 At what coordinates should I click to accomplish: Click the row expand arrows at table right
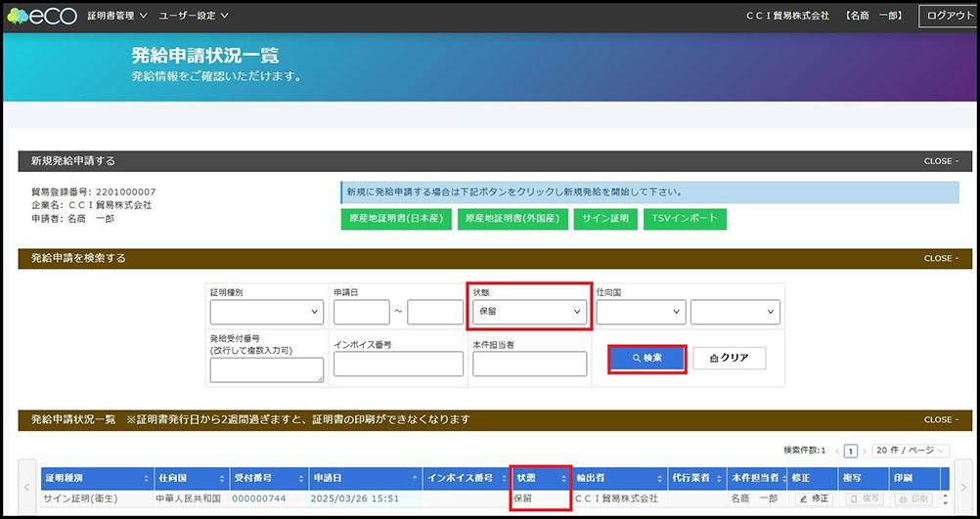coord(945,499)
